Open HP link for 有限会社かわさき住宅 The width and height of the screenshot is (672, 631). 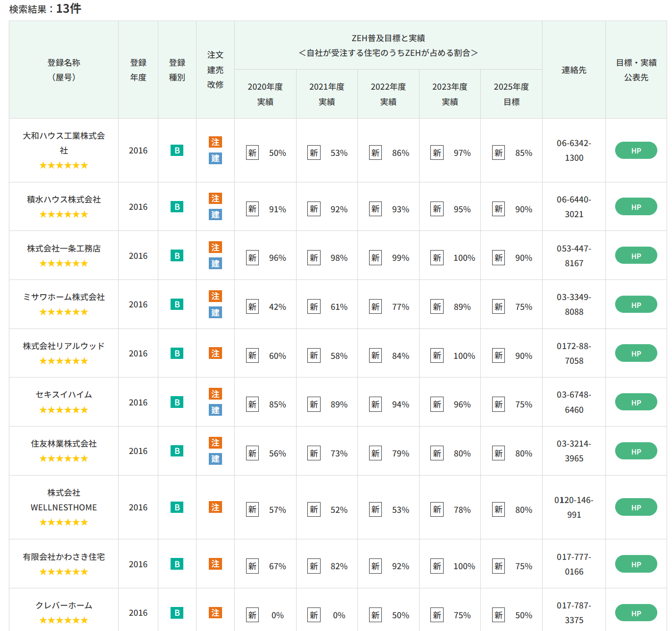point(636,564)
